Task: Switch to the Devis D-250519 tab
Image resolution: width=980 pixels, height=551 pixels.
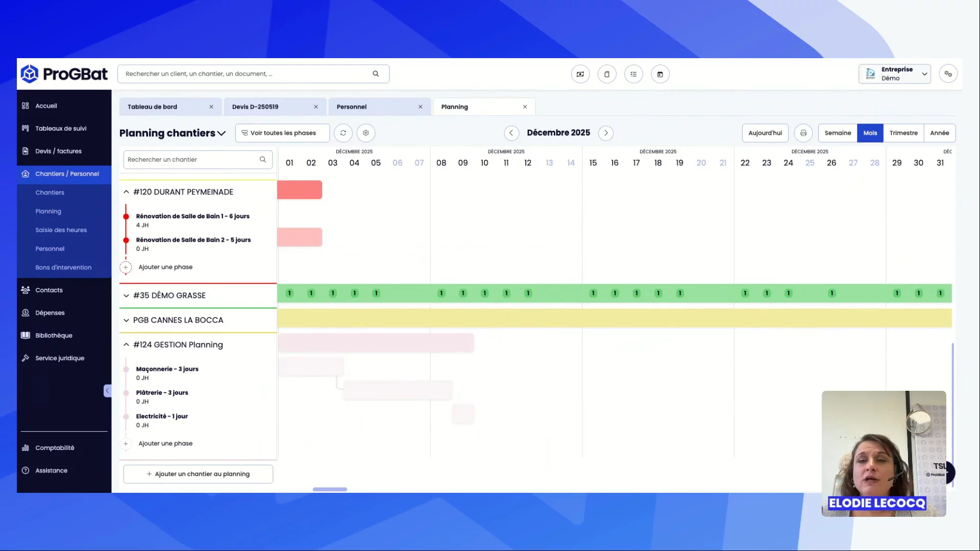Action: pyautogui.click(x=255, y=107)
